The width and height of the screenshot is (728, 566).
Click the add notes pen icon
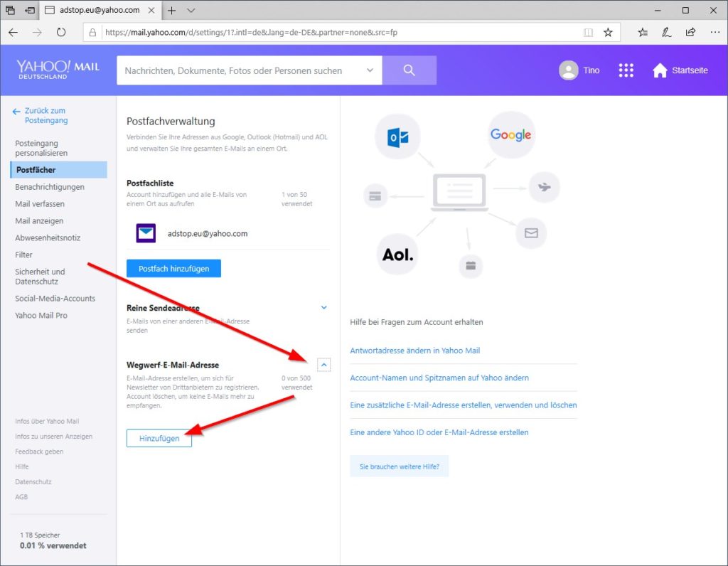pyautogui.click(x=666, y=33)
